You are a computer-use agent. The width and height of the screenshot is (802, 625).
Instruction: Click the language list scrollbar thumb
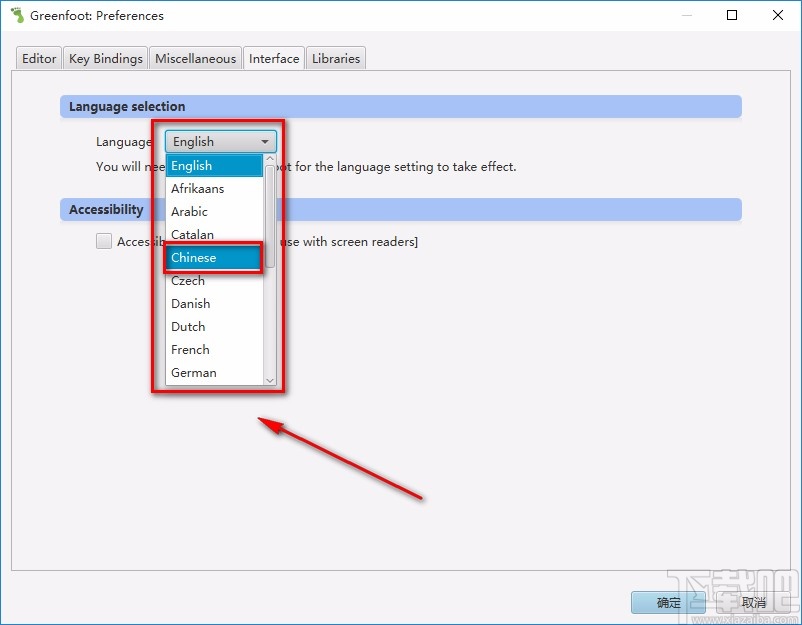270,216
